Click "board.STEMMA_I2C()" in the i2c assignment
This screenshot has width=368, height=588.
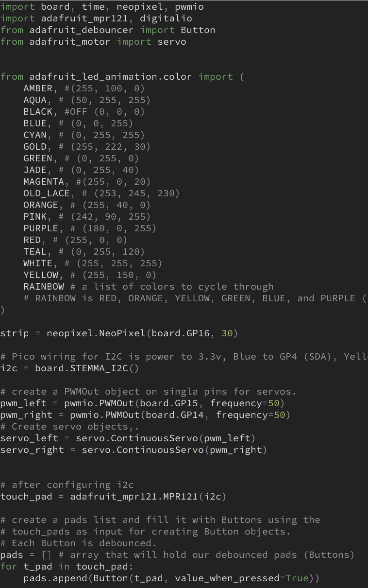(87, 368)
